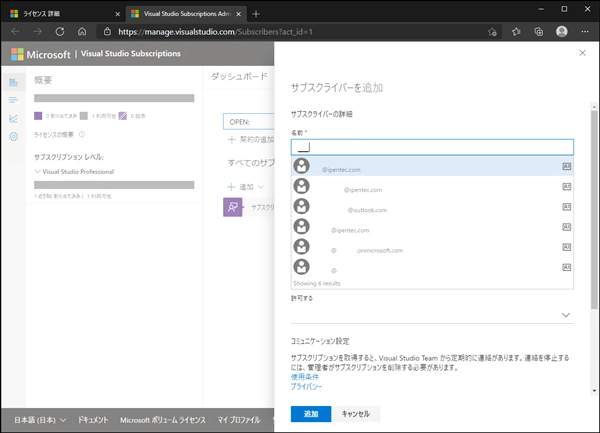Add page to favorites star-plus icon
Viewport: 600px width, 433px height.
click(492, 32)
